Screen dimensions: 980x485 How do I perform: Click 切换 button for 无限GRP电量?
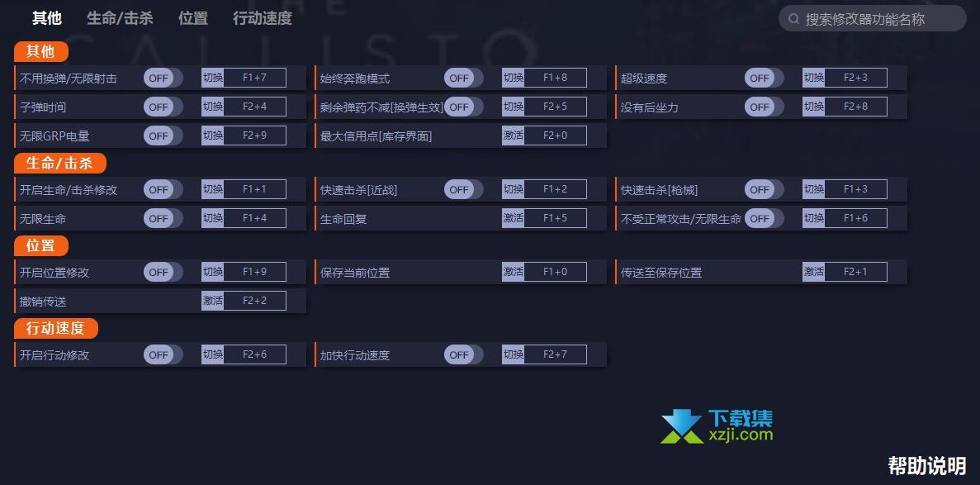tap(212, 136)
